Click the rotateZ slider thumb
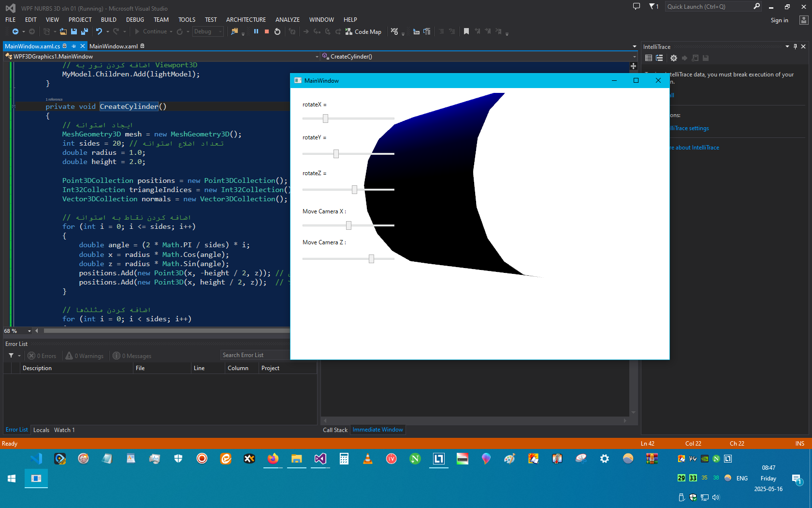The height and width of the screenshot is (508, 812). point(354,190)
